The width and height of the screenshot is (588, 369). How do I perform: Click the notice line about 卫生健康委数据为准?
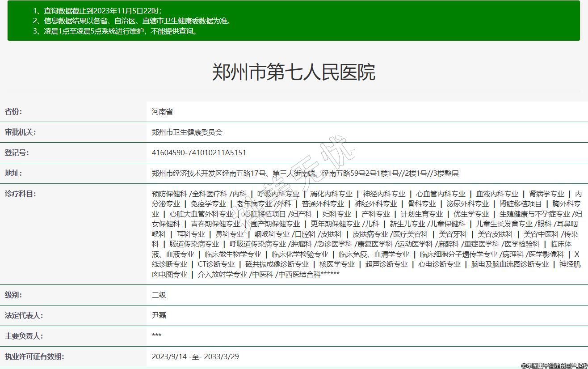132,21
